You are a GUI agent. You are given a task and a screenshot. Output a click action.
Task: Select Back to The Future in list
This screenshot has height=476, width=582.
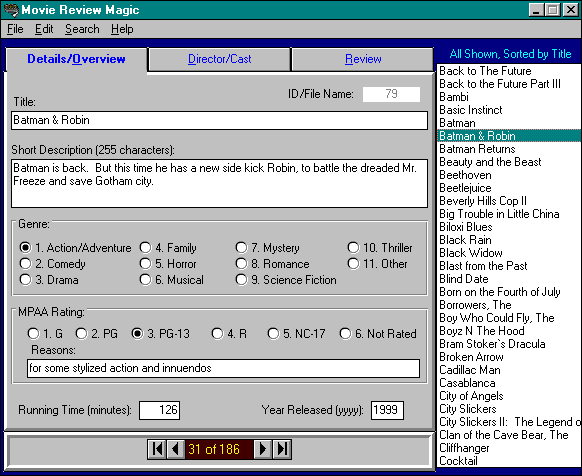pos(509,71)
